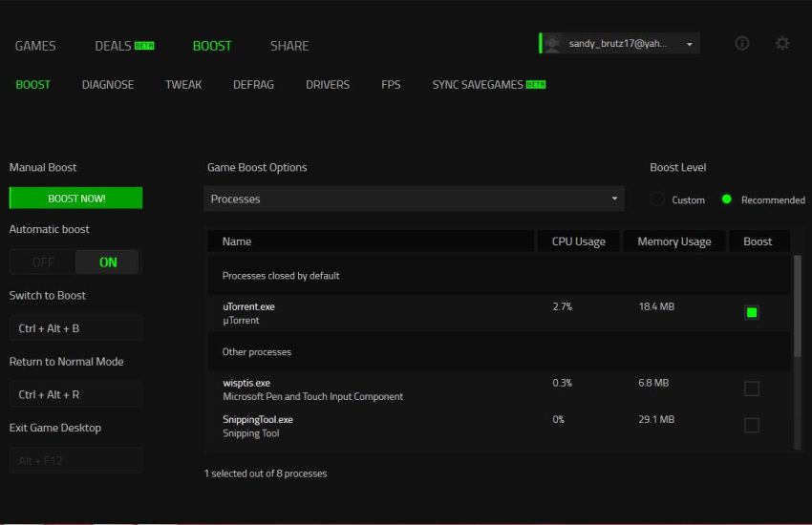Screen dimensions: 812x525
Task: Click the process list scrollbar
Action: coord(798,306)
